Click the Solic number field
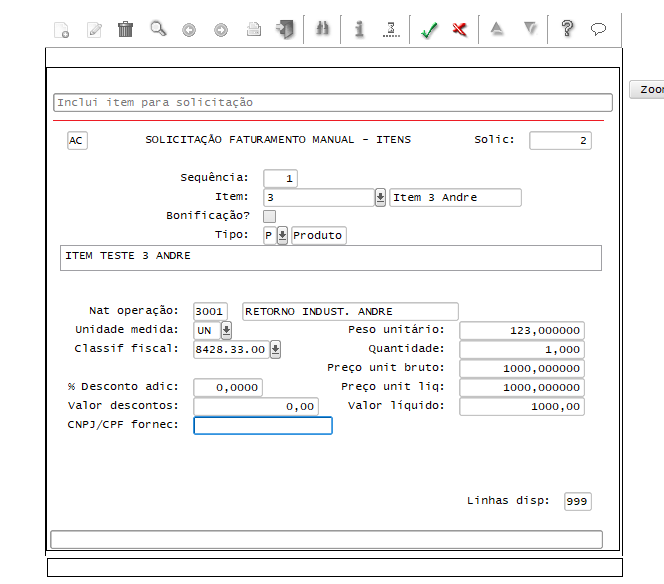 560,141
